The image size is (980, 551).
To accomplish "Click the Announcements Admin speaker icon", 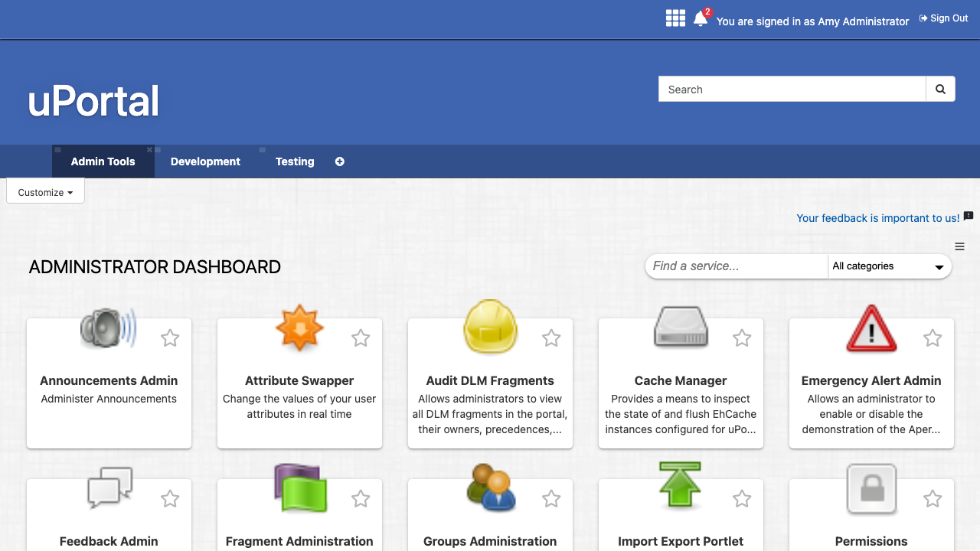I will (109, 328).
